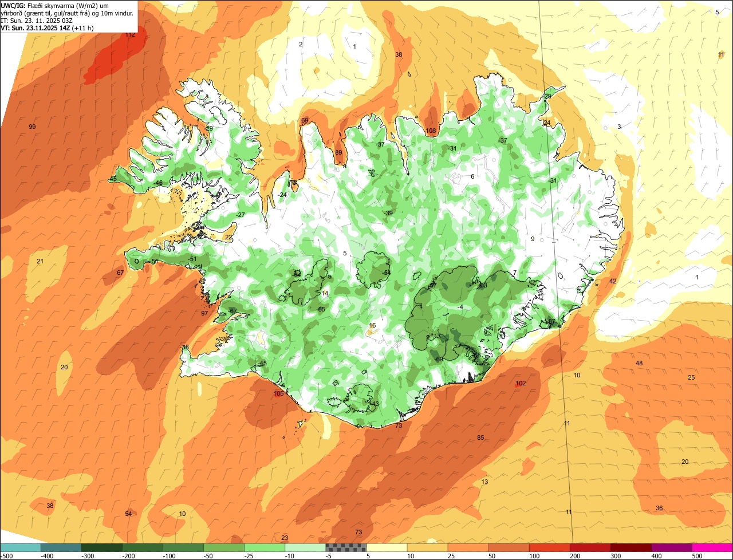Click the map value '-24' on the map

tap(282, 195)
